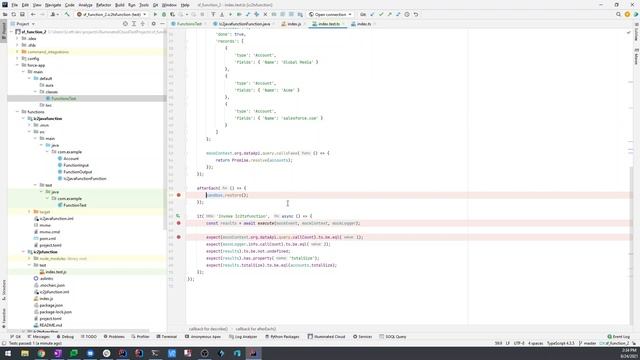The height and width of the screenshot is (360, 640).
Task: Collapse the classes folder
Action: pos(35,92)
